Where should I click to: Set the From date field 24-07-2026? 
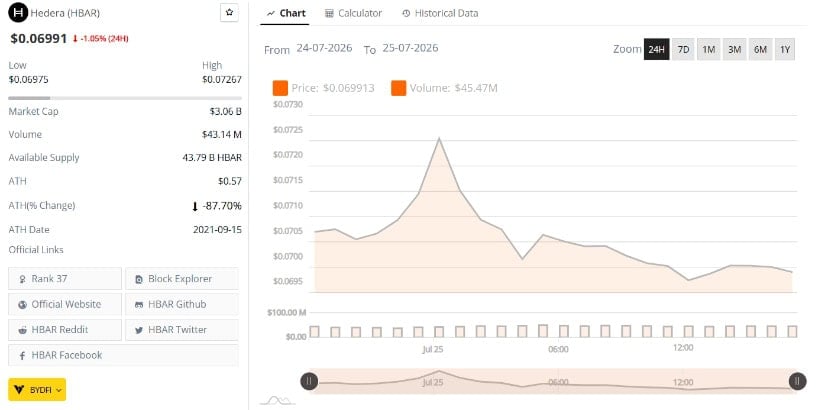324,48
